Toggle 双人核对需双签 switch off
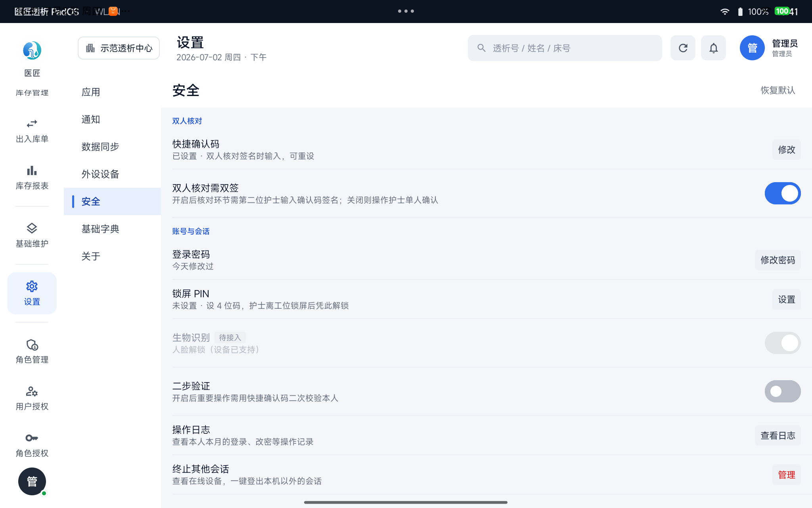Screen dimensions: 812x508 click(782, 193)
